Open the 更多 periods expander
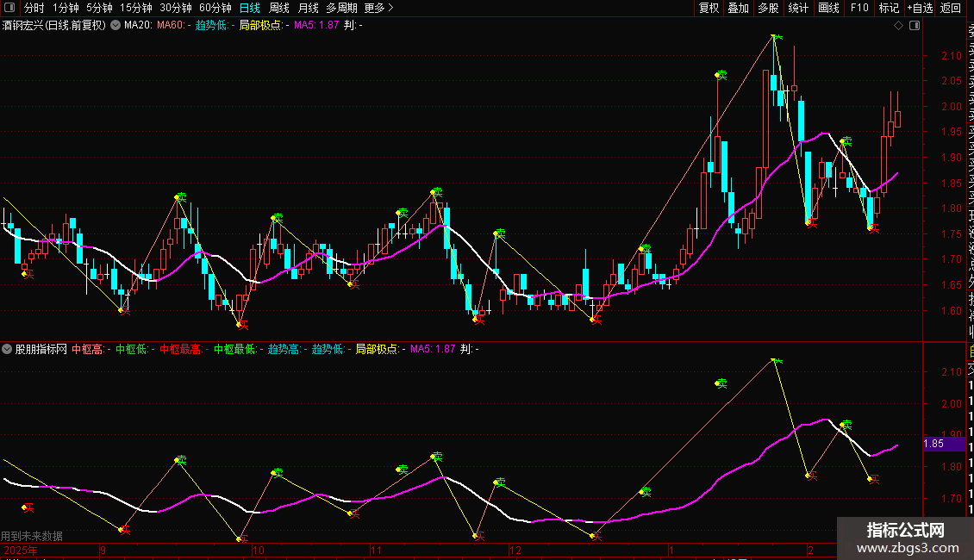Screen dimensions: 974x560 [378, 8]
